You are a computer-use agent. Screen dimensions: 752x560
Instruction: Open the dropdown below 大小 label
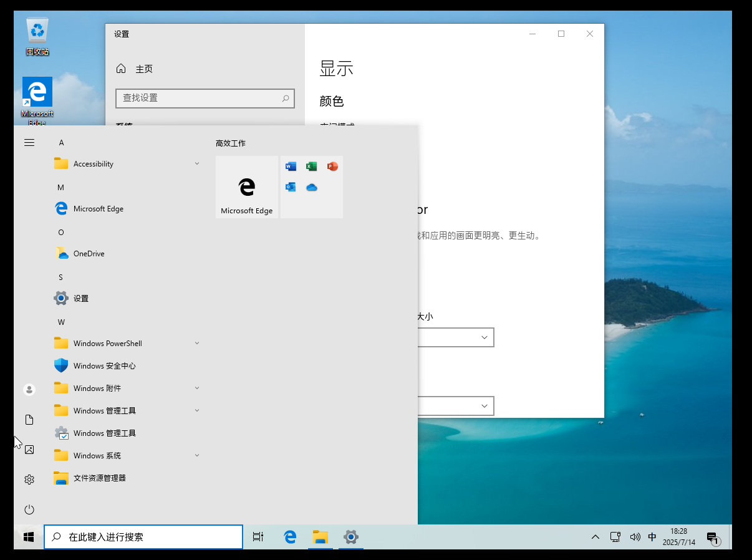click(455, 337)
